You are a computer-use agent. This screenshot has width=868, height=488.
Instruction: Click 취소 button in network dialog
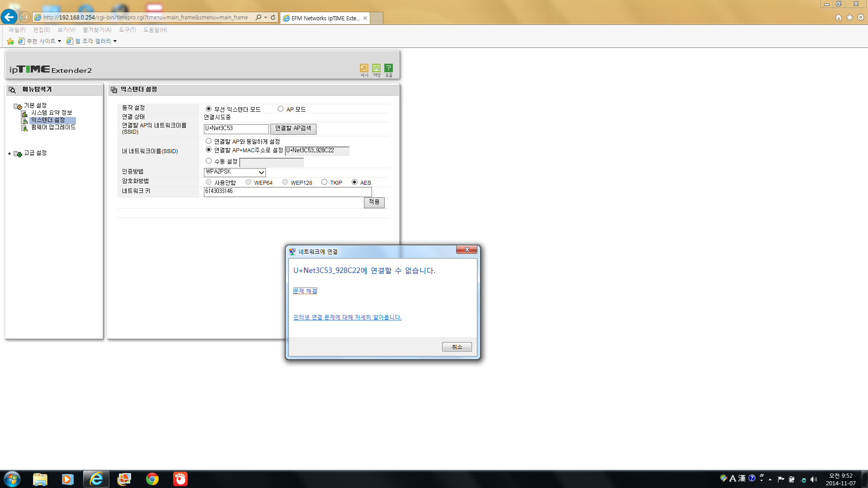coord(457,347)
